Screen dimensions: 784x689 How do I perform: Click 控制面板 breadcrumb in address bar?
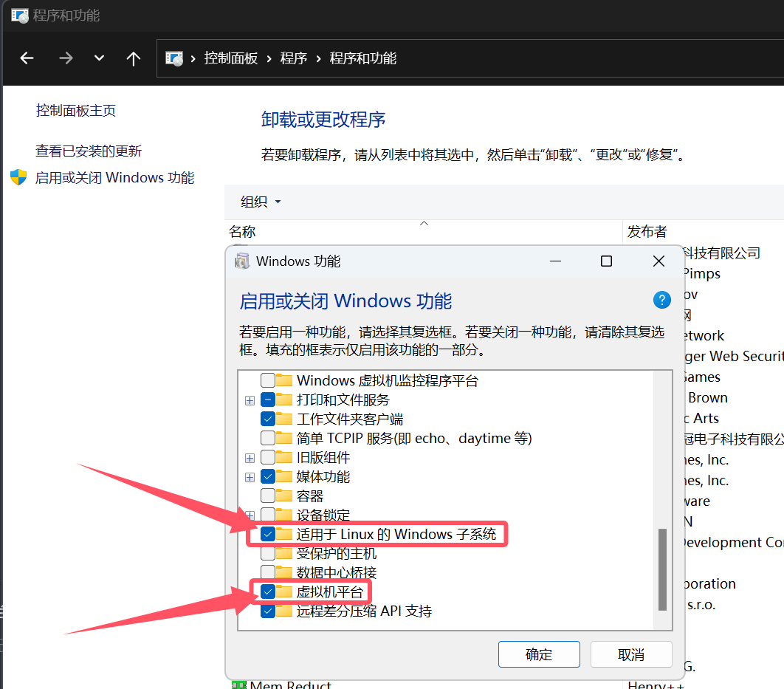[230, 58]
